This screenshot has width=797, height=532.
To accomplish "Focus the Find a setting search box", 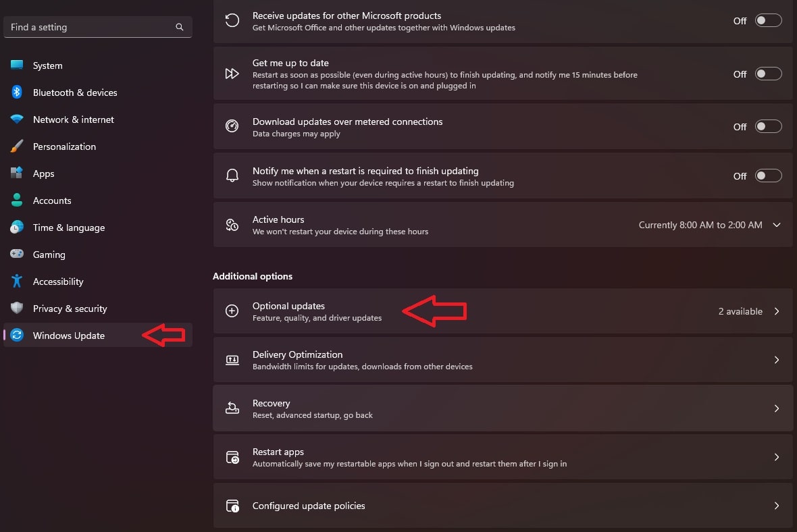I will (x=97, y=27).
